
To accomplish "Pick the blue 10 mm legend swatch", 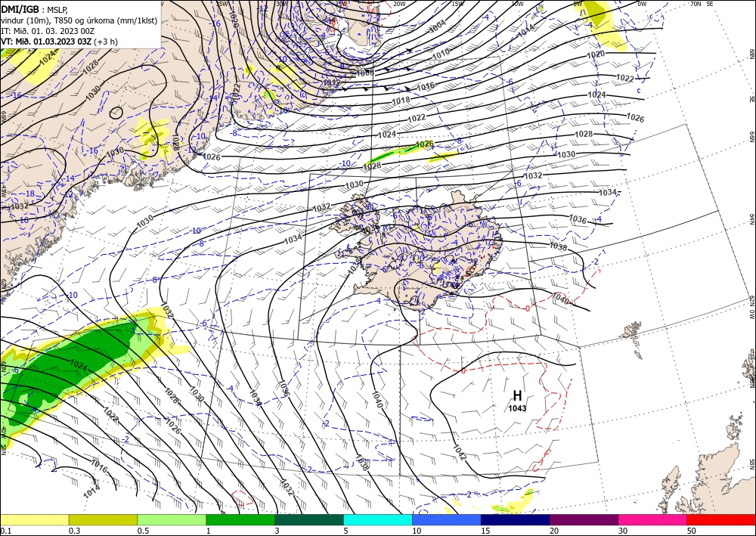I will point(447,519).
